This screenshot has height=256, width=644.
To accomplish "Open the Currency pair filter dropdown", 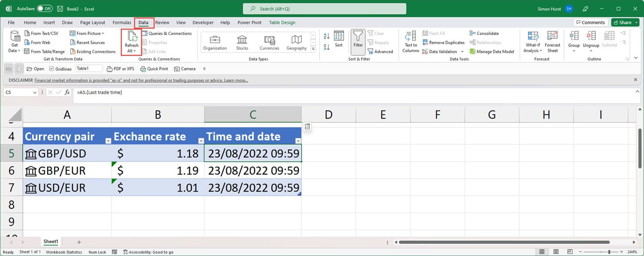I will tap(108, 141).
